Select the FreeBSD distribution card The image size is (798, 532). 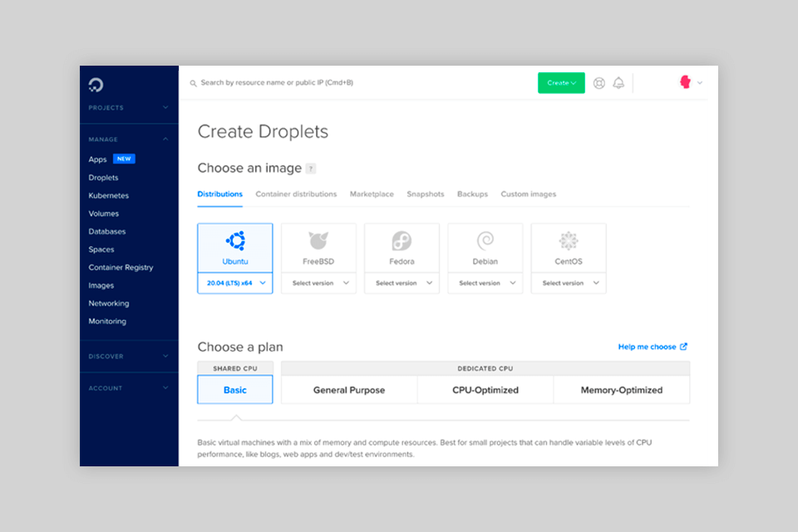tap(318, 248)
